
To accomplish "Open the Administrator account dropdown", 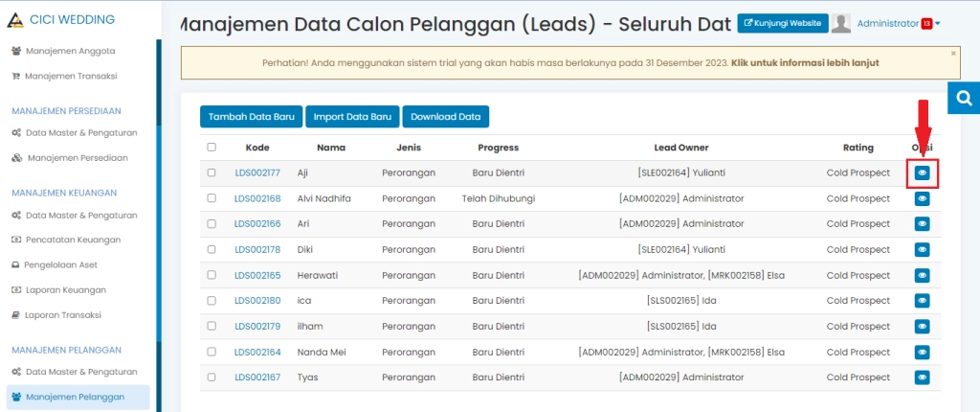I will [899, 23].
